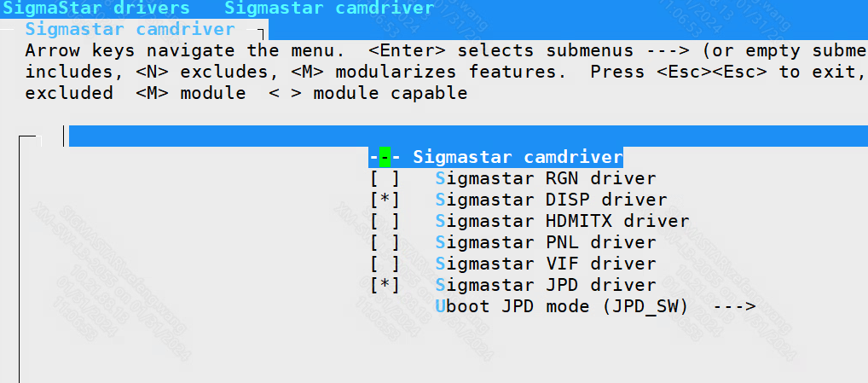868x383 pixels.
Task: Click the "Sigmastar PNL driver" entry text
Action: (x=546, y=243)
